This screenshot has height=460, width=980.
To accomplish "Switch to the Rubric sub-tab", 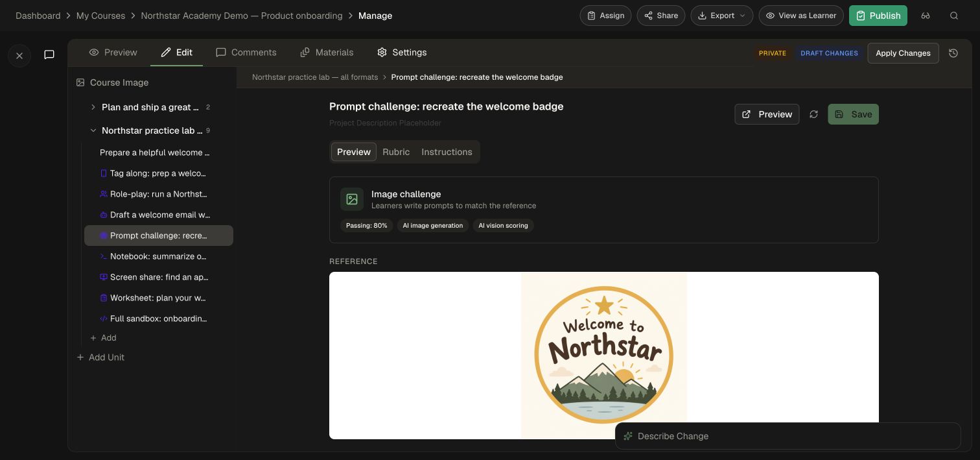I will [x=396, y=152].
